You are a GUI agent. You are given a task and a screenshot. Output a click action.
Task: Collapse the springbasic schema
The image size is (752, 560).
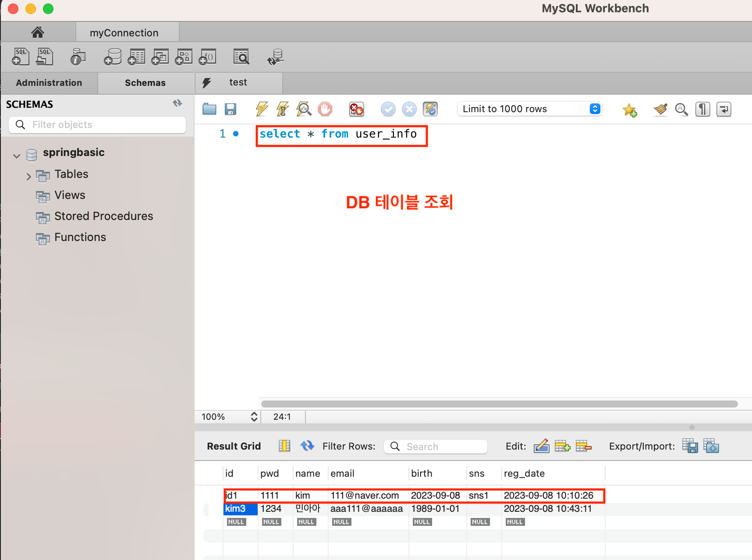coord(17,156)
